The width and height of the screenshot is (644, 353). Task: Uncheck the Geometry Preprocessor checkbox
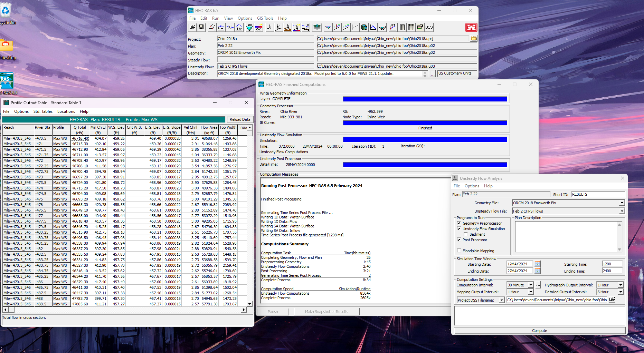tap(459, 223)
